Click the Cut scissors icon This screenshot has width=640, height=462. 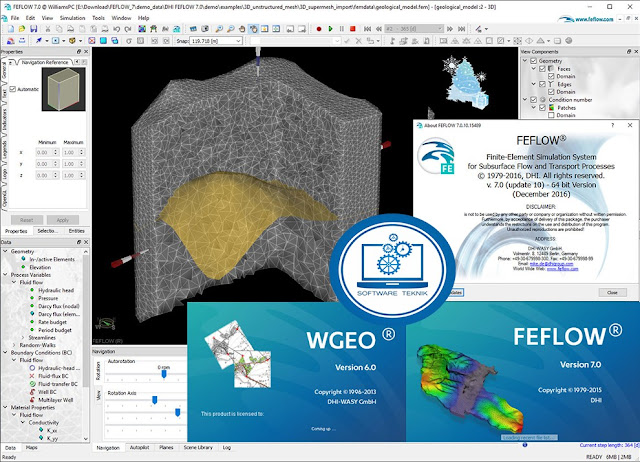click(48, 29)
